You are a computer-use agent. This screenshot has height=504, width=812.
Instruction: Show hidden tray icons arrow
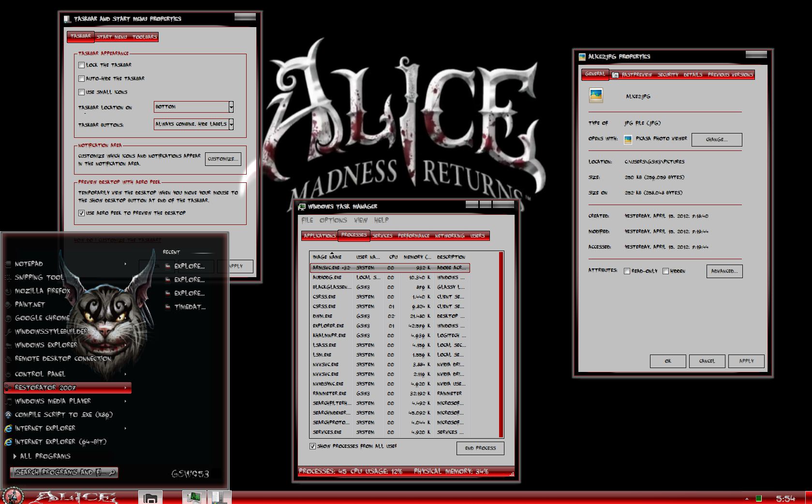pyautogui.click(x=747, y=498)
